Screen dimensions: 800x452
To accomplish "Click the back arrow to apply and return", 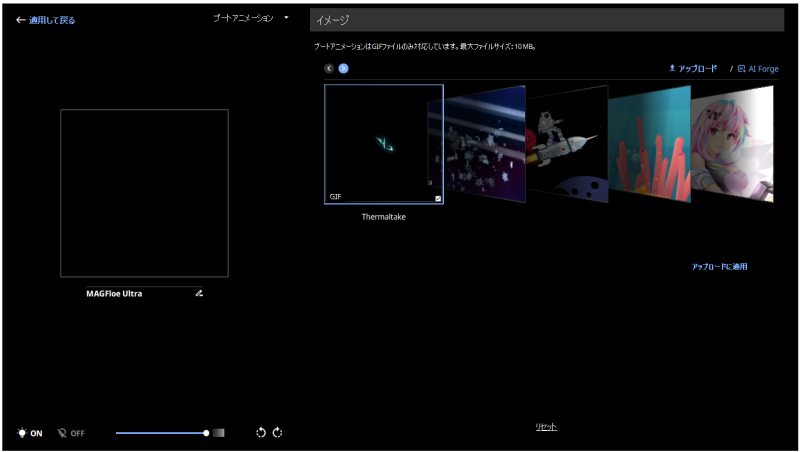I will pos(21,20).
